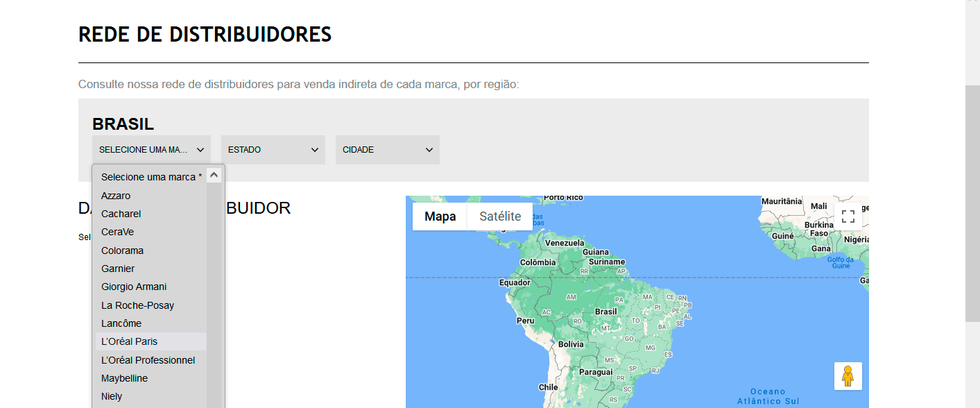980x408 pixels.
Task: Select L'Oréal Paris brand option
Action: (x=151, y=341)
